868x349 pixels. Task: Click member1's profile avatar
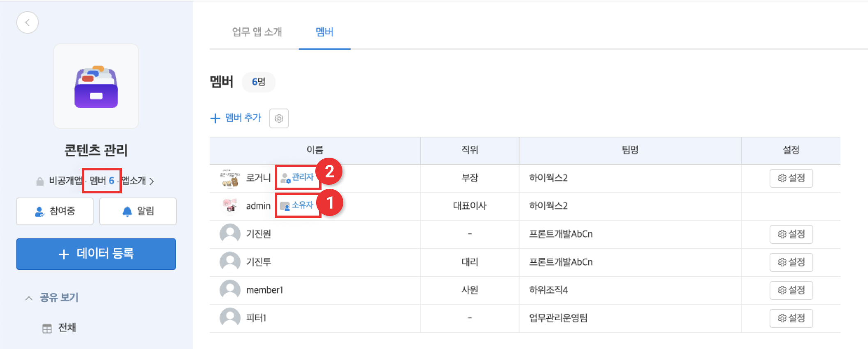coord(230,290)
